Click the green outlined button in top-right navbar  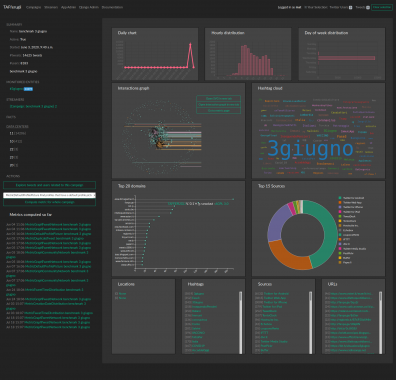tap(382, 7)
